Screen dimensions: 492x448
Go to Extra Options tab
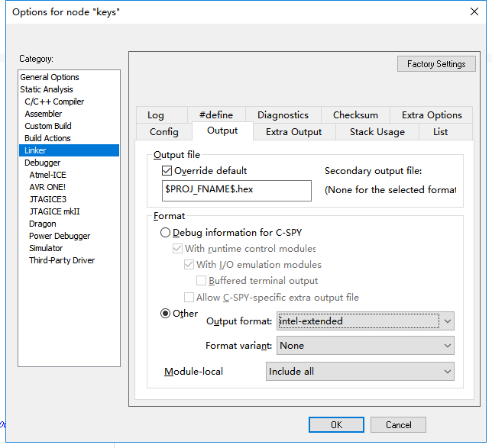(x=432, y=115)
